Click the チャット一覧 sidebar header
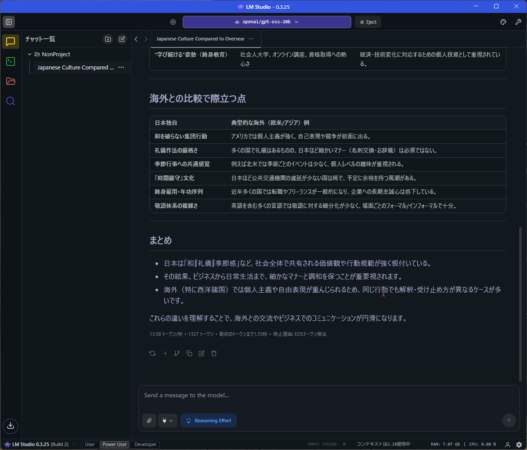The image size is (527, 450). tap(40, 39)
